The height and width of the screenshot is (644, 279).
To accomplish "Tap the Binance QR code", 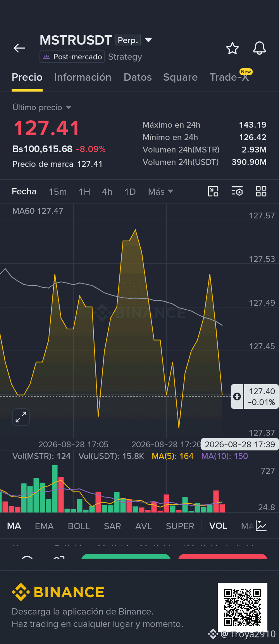I will pyautogui.click(x=243, y=607).
